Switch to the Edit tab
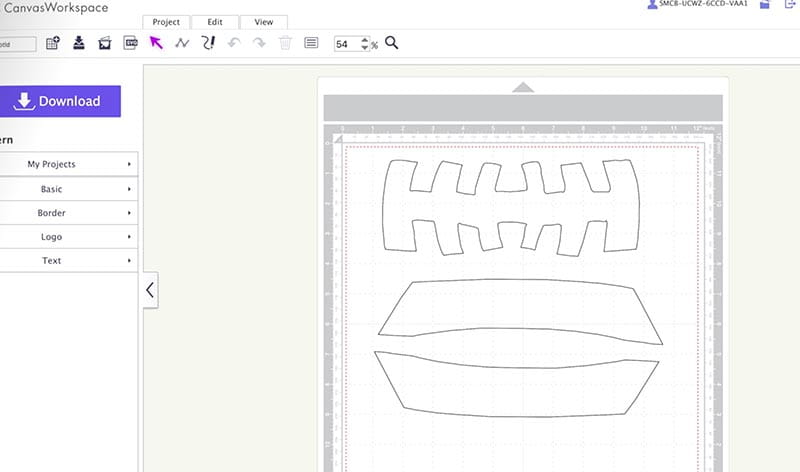Viewport: 800px width, 472px height. (x=215, y=21)
